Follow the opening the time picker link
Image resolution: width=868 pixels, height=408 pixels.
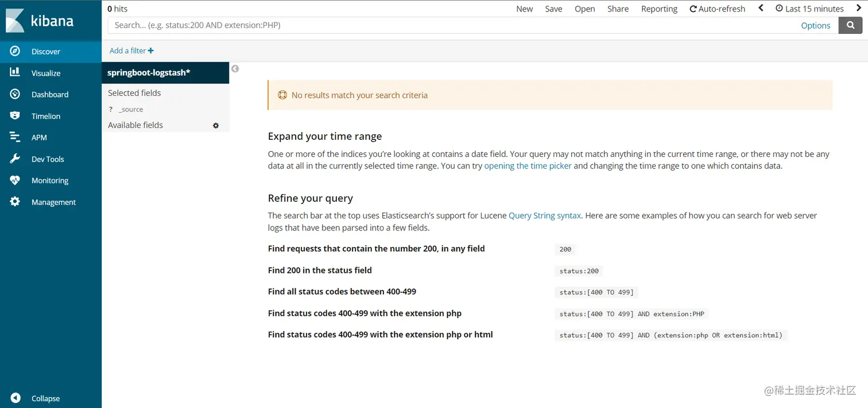tap(528, 165)
